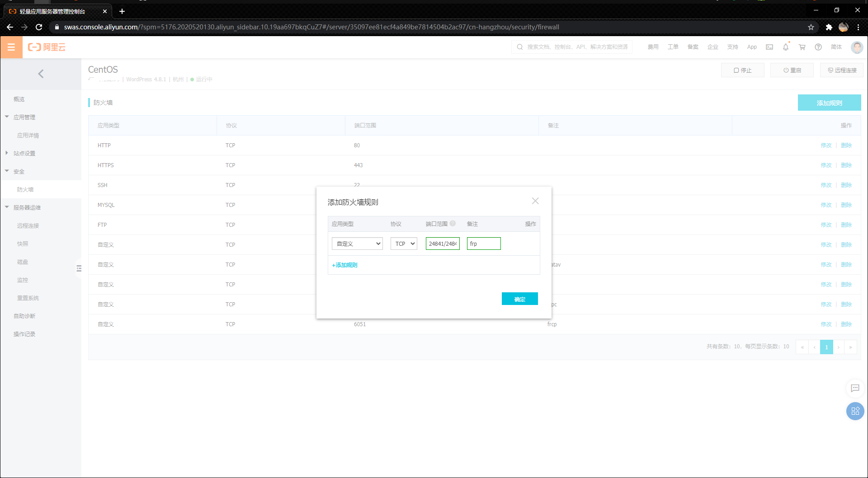Image resolution: width=868 pixels, height=478 pixels.
Task: Open the shopping cart icon
Action: coord(802,47)
